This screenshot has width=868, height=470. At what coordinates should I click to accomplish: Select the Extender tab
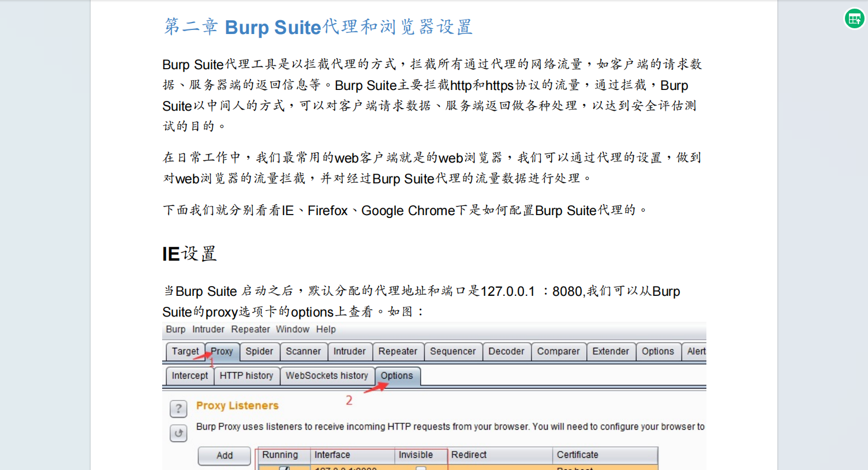[x=611, y=351]
